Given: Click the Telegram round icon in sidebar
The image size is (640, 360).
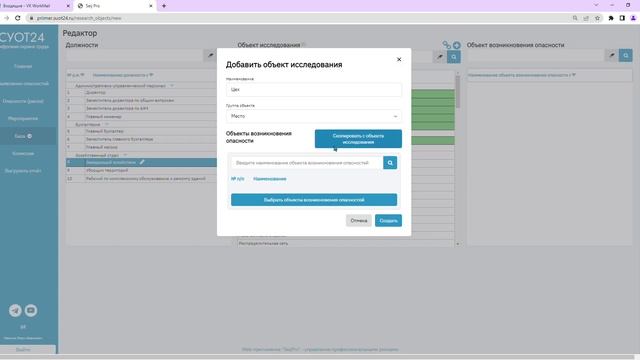Looking at the screenshot, I should point(15,311).
